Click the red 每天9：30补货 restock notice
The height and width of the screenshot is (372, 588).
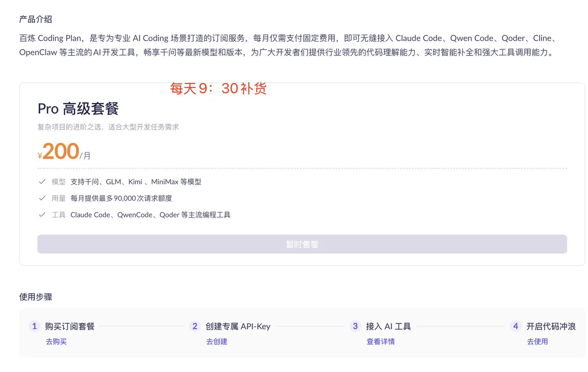(218, 89)
